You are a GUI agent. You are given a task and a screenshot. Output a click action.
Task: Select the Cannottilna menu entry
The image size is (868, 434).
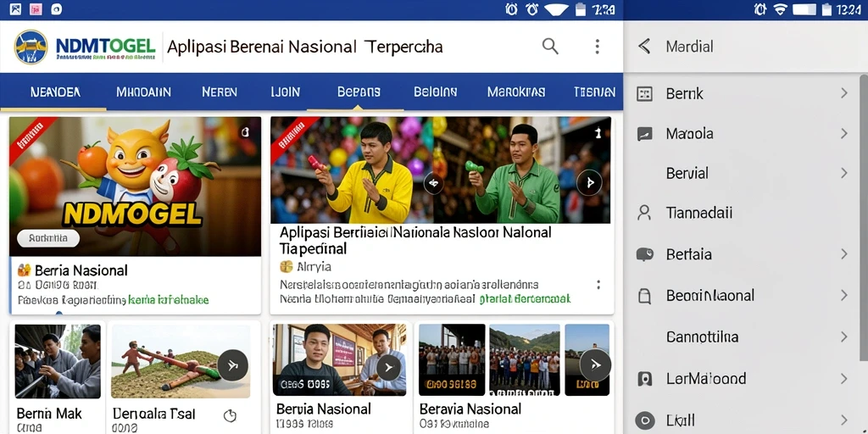702,337
